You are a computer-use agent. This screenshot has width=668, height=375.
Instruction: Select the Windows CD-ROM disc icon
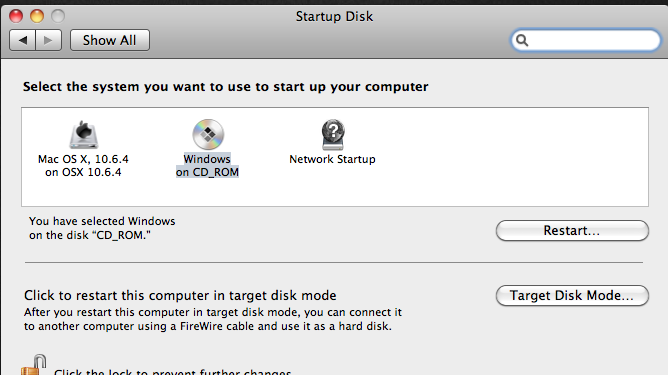208,134
